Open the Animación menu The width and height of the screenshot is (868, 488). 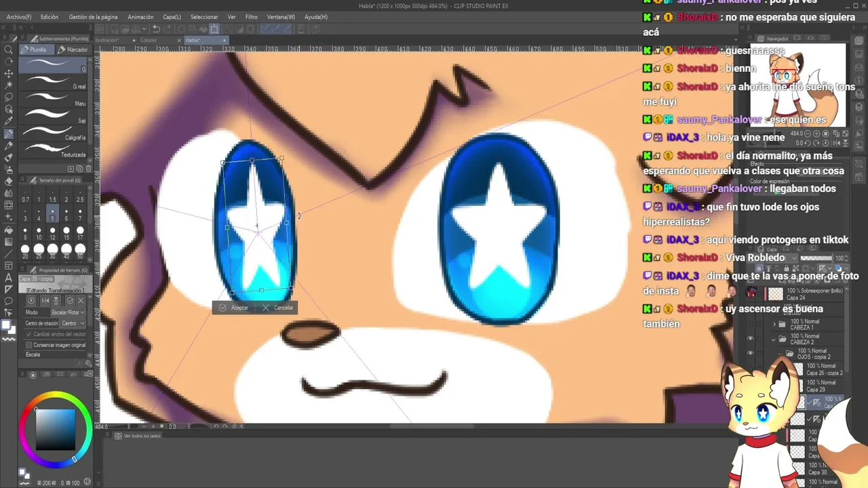click(x=140, y=17)
